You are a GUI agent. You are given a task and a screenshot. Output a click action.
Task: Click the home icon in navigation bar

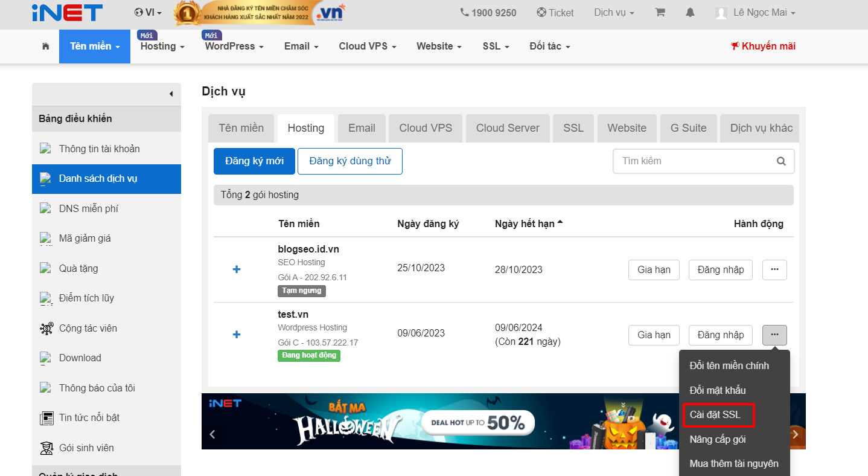pos(45,46)
